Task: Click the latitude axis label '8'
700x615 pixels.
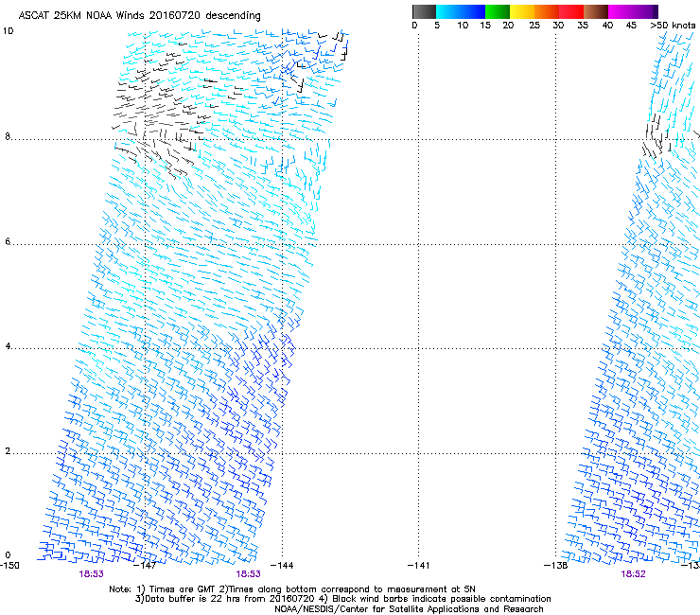Action: click(8, 136)
